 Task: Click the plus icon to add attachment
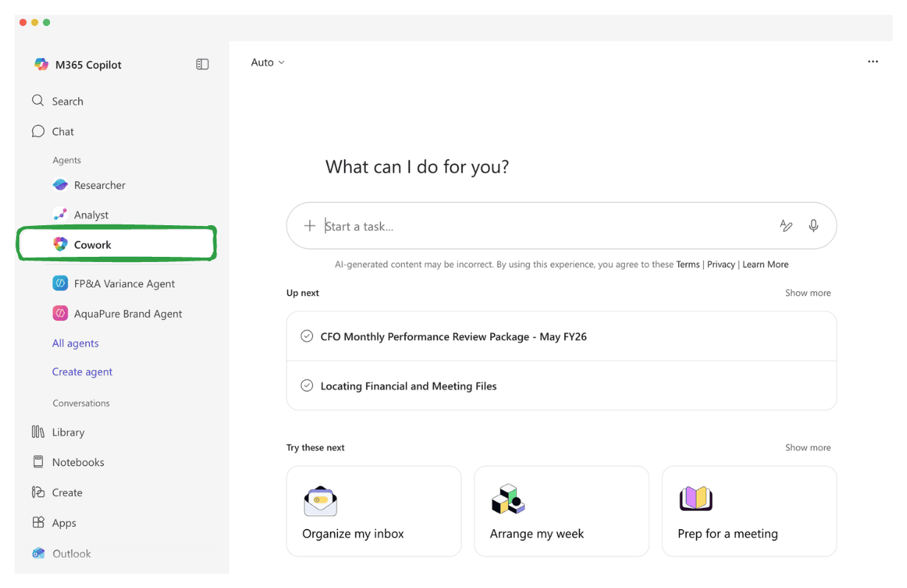(x=310, y=226)
